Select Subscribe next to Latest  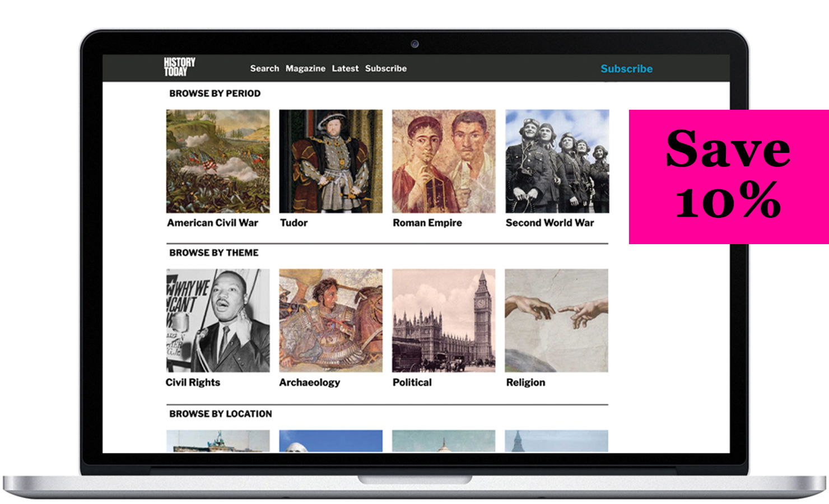(x=386, y=68)
